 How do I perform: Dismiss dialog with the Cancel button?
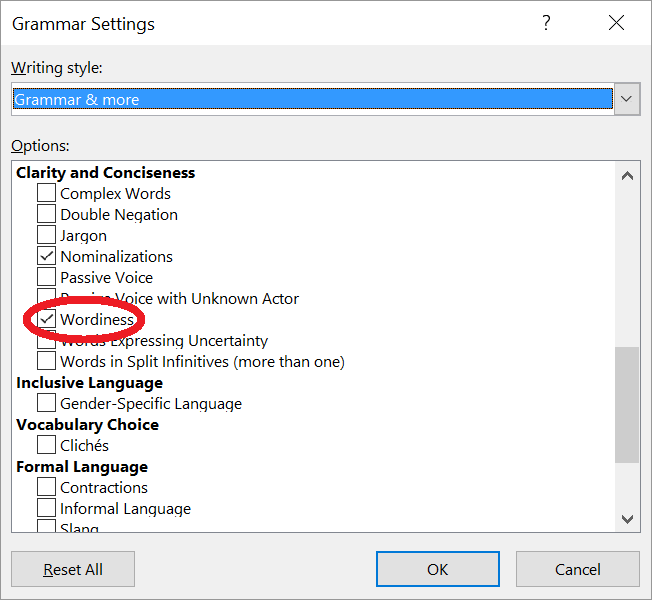pos(578,569)
